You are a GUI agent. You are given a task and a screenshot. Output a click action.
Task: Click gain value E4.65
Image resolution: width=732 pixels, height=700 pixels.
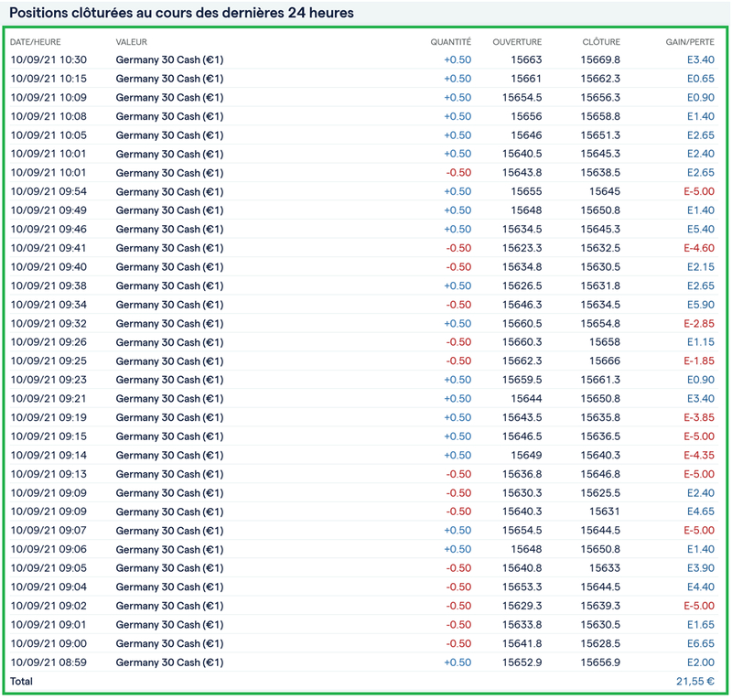(701, 512)
